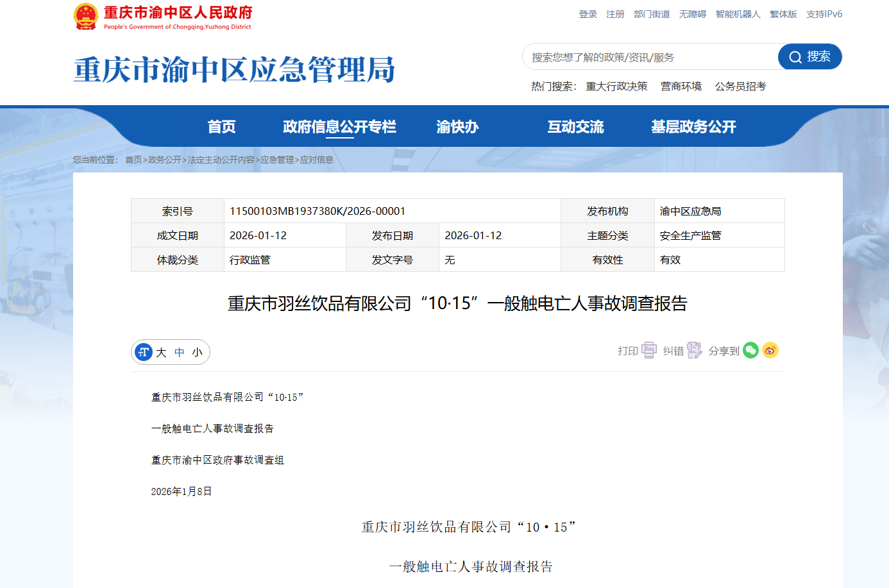Go to 首页 in navigation bar

(x=221, y=127)
